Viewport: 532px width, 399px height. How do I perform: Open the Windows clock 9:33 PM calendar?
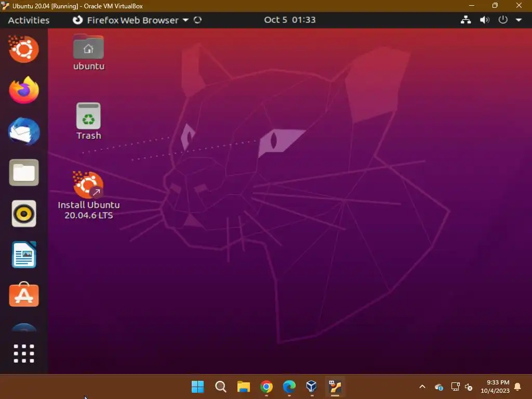coord(495,387)
